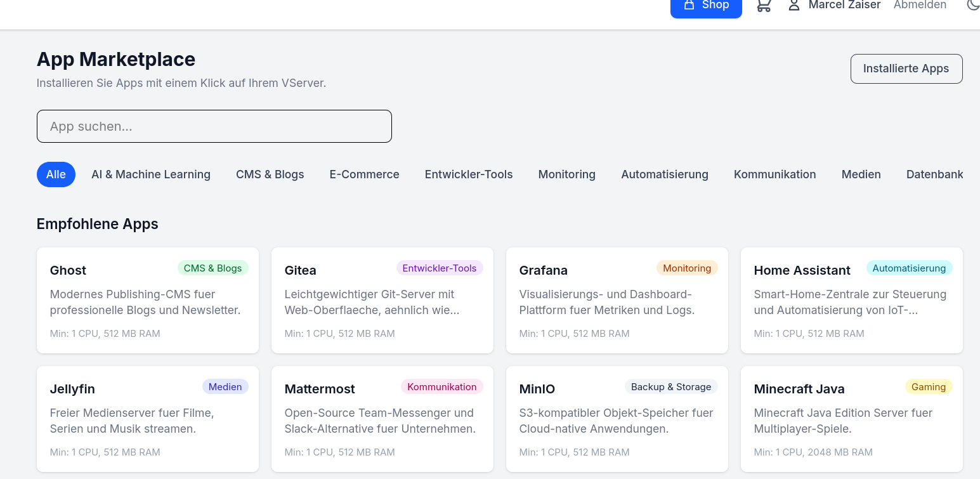Filter apps by Entwickler-Tools

468,174
